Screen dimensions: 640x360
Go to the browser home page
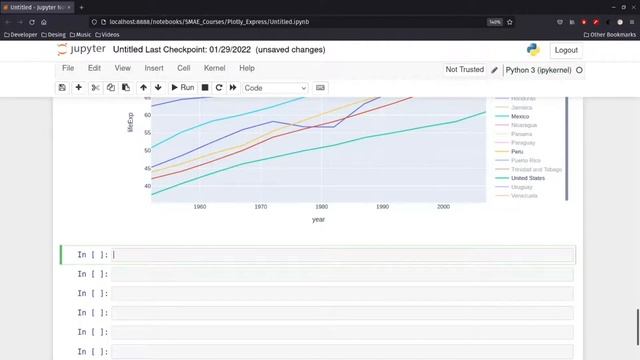coord(44,22)
